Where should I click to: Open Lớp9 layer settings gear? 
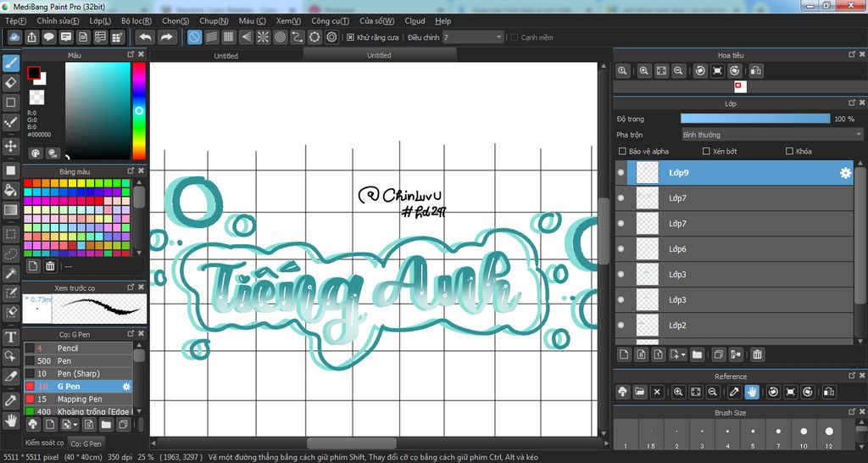[845, 173]
